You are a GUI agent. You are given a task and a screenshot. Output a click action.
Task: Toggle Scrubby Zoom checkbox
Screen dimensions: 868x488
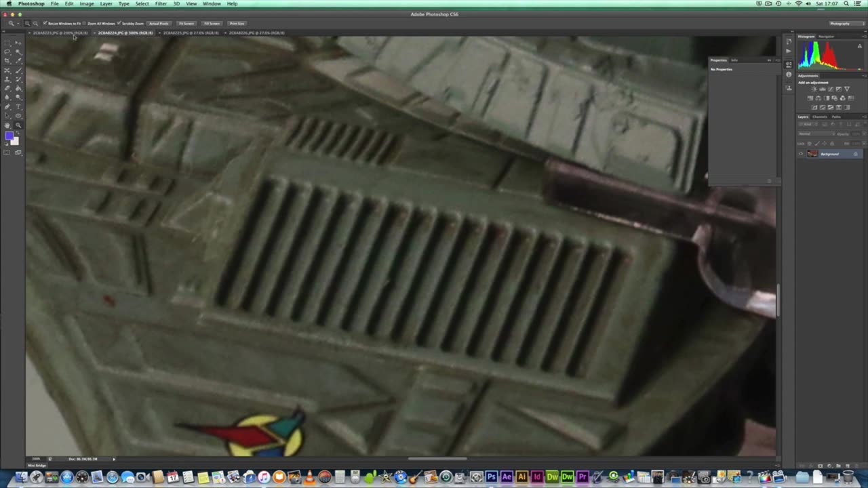point(119,23)
